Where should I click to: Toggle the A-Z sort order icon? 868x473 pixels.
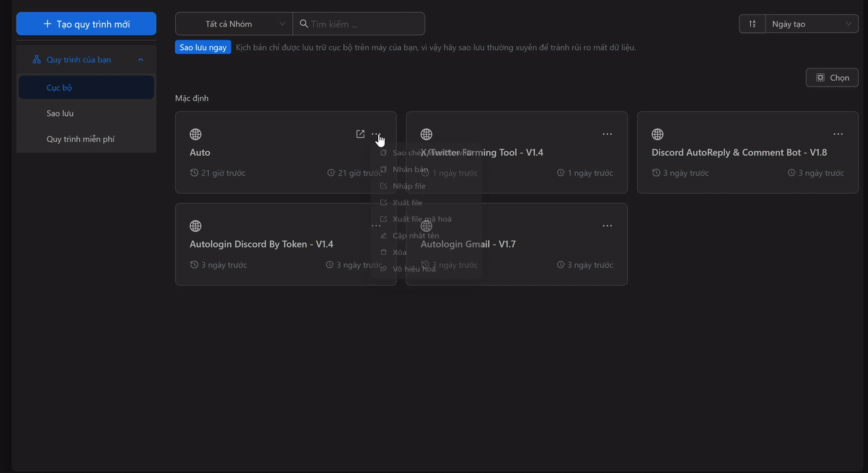point(751,23)
